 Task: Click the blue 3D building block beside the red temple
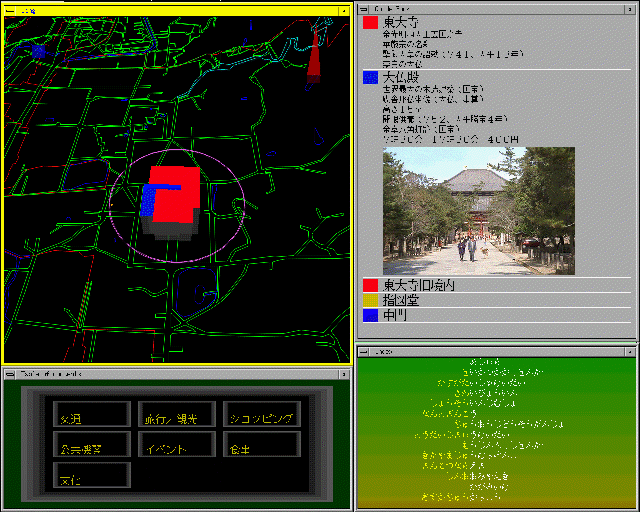click(147, 201)
